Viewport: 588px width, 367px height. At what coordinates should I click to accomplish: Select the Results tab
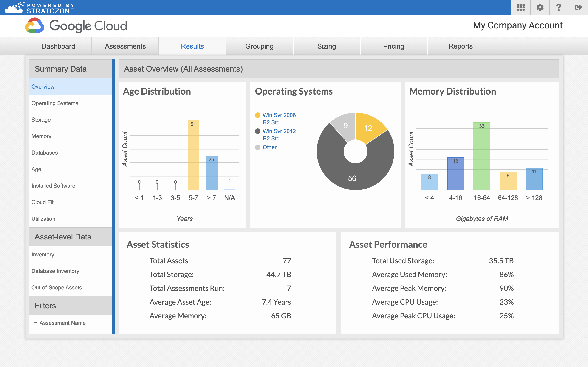click(192, 46)
